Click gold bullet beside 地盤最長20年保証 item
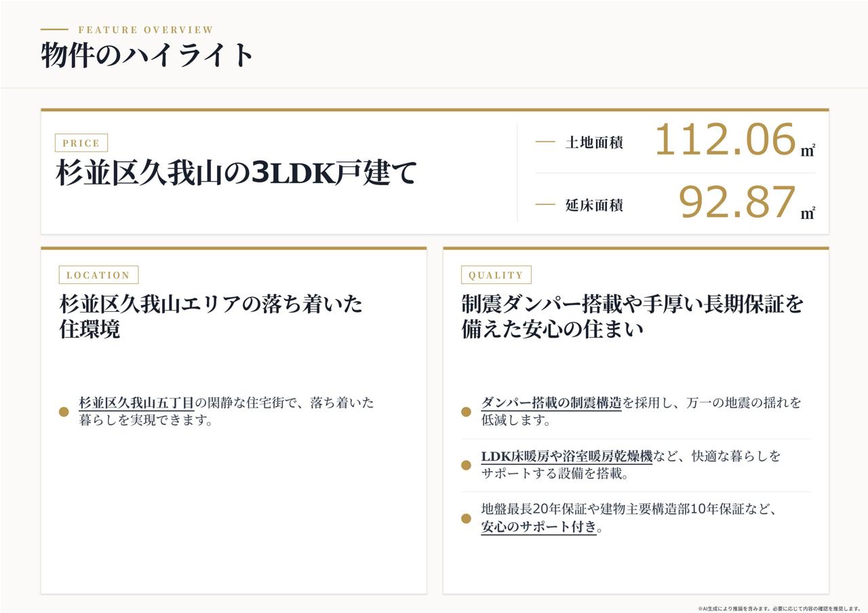Screen dimensions: 868x613 click(x=466, y=519)
